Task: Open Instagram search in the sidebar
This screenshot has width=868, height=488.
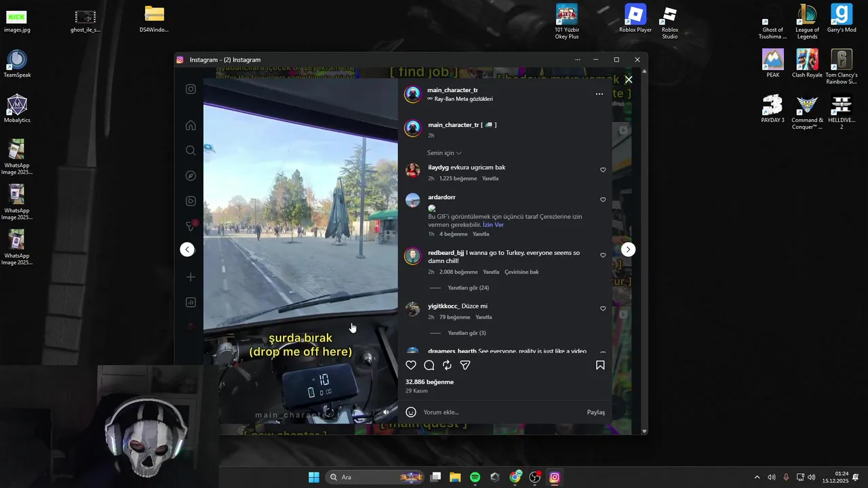Action: pos(191,150)
